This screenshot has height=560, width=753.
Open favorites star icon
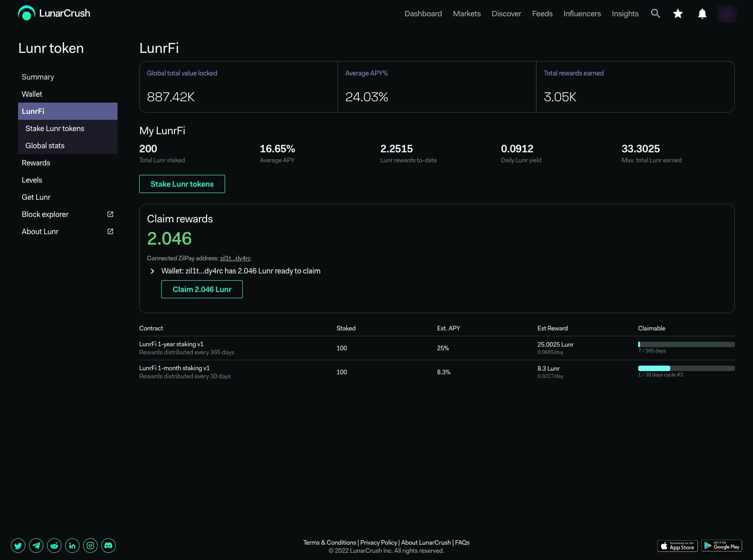click(678, 14)
